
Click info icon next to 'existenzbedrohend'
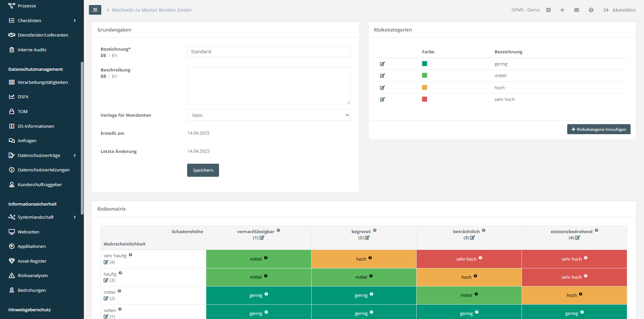(x=596, y=230)
